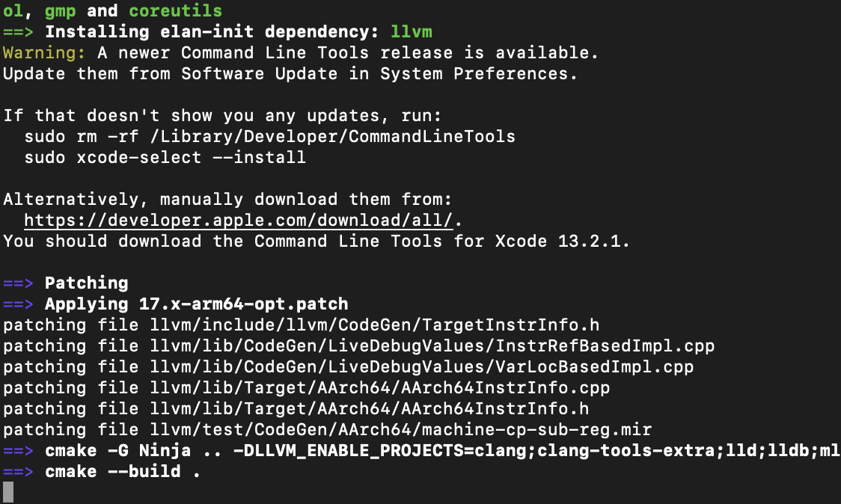Click the blue arrow before cmake --build

tap(18, 471)
